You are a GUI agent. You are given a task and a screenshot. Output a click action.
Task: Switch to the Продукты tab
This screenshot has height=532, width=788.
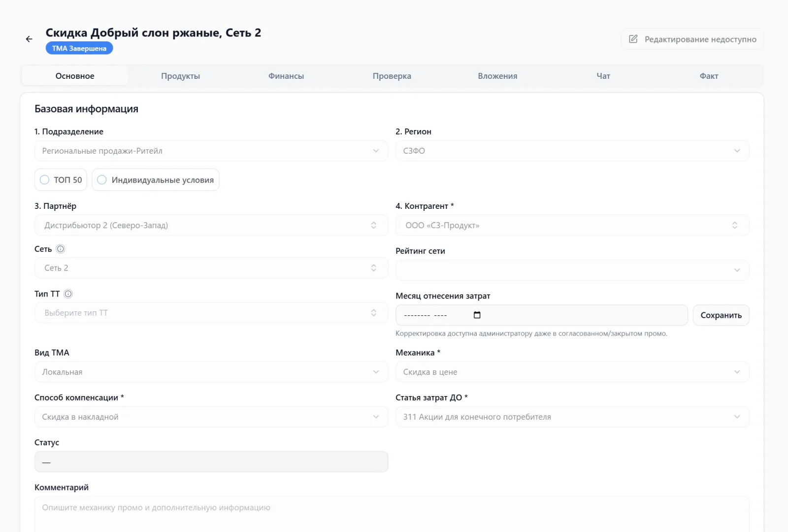click(180, 76)
